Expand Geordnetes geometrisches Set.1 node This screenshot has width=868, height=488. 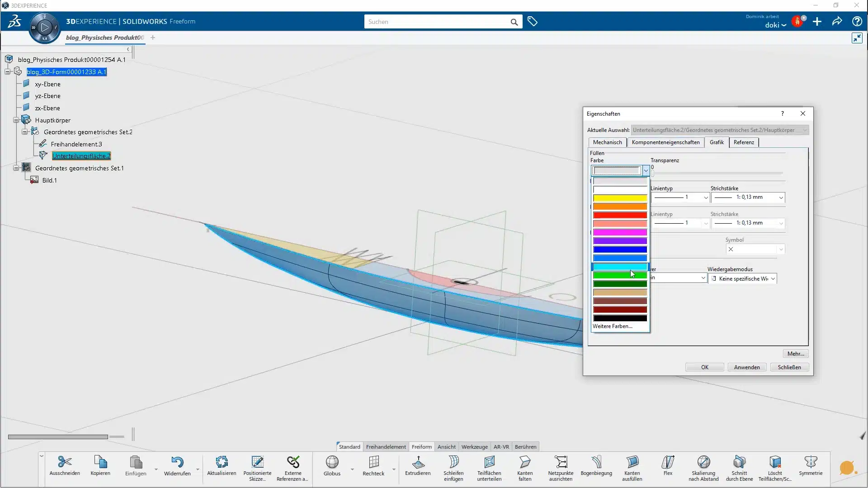(16, 167)
